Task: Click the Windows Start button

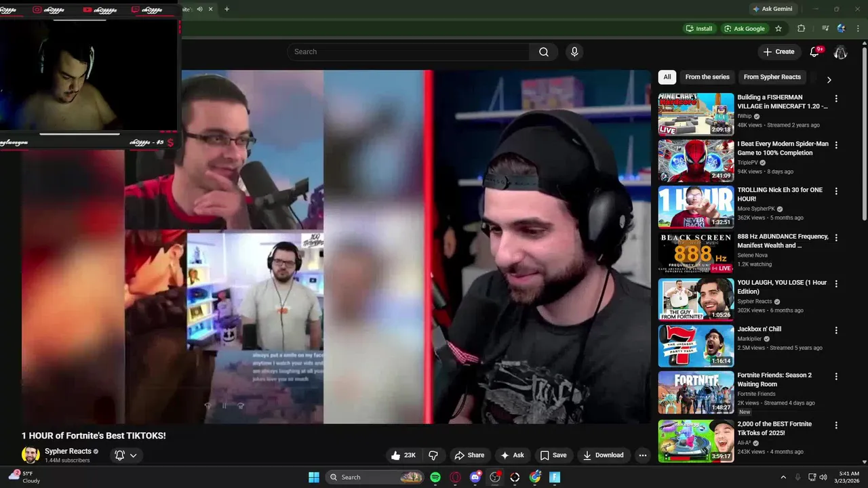Action: [x=314, y=477]
